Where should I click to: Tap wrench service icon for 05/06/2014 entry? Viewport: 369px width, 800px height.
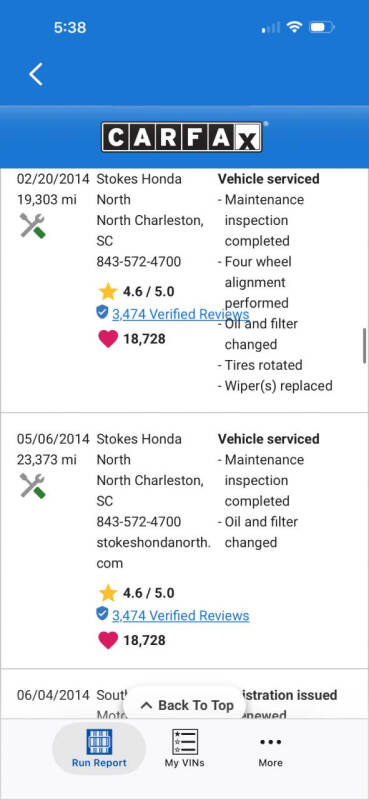(x=33, y=486)
